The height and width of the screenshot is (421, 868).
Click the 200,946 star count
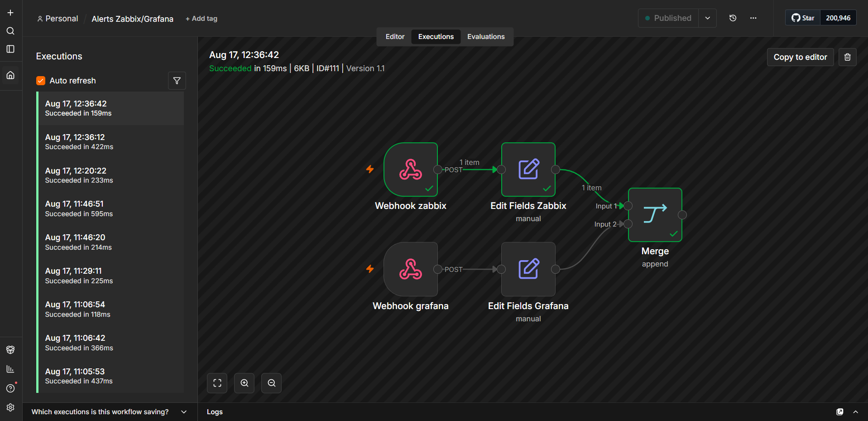point(838,18)
